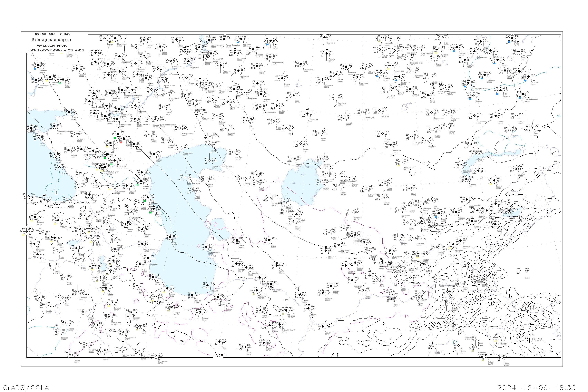Click the '09/12/2024 15 UTC' date line
Viewport: 588px width, 392px height.
tap(52, 46)
